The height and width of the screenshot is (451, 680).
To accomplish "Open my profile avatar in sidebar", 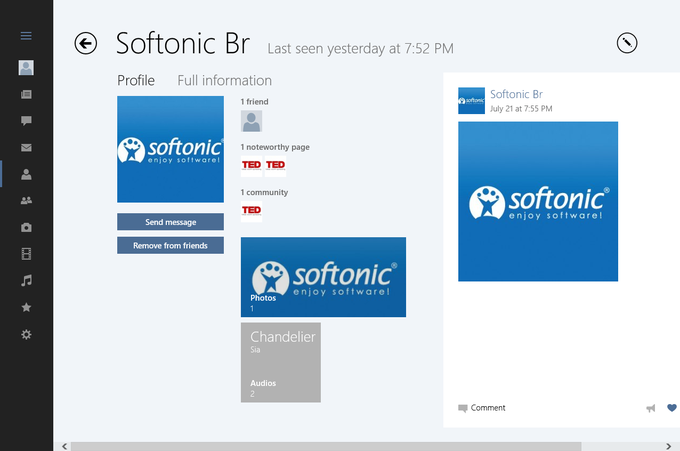I will pos(26,68).
